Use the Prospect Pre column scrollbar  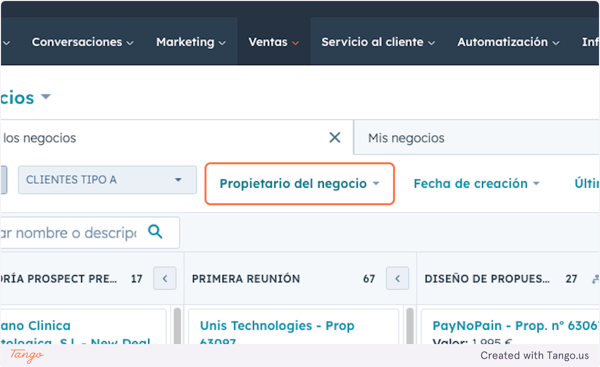coord(178,325)
